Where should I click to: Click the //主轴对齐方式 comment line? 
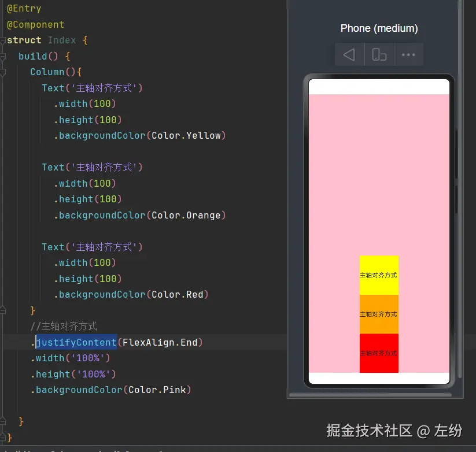click(64, 327)
